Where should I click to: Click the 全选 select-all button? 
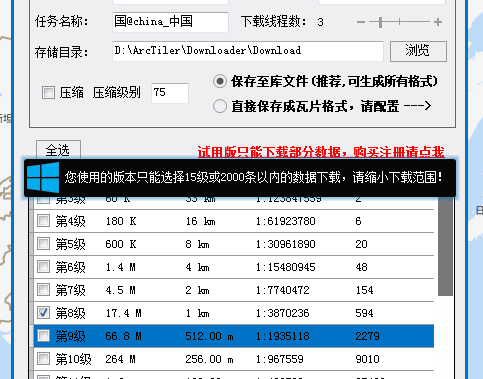tap(58, 150)
